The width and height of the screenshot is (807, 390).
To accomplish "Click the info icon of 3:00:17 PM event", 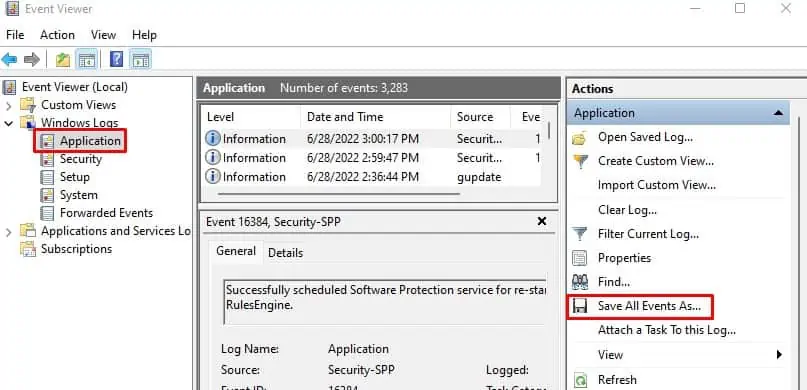I will pos(213,139).
